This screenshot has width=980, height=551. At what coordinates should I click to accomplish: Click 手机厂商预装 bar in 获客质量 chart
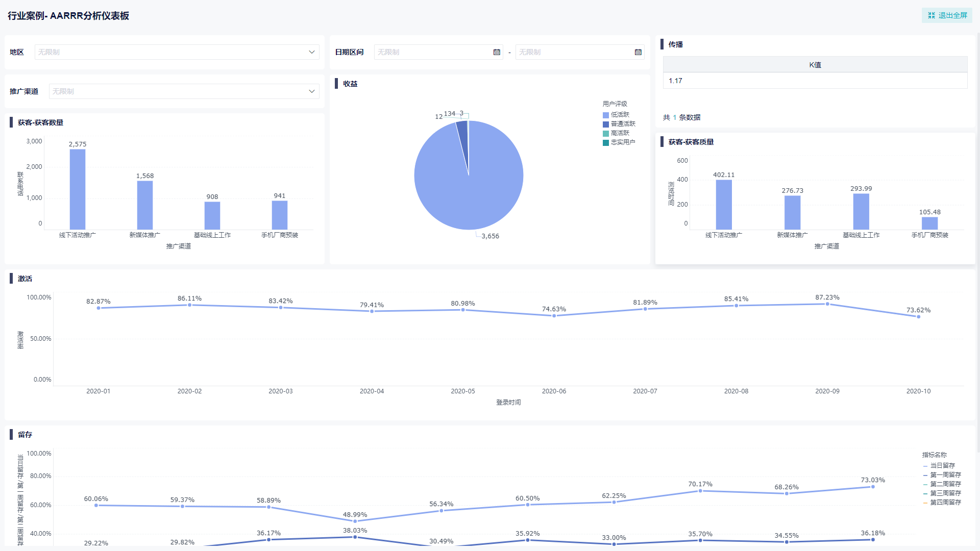coord(929,223)
